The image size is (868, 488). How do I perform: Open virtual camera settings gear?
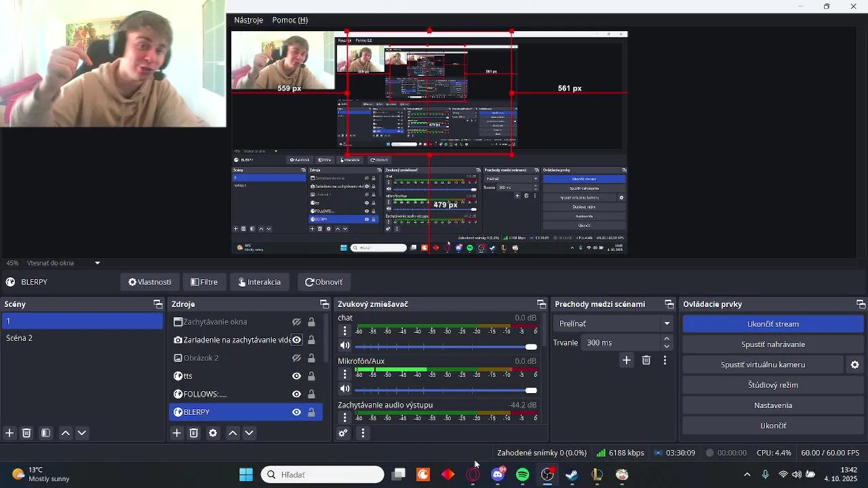click(855, 365)
